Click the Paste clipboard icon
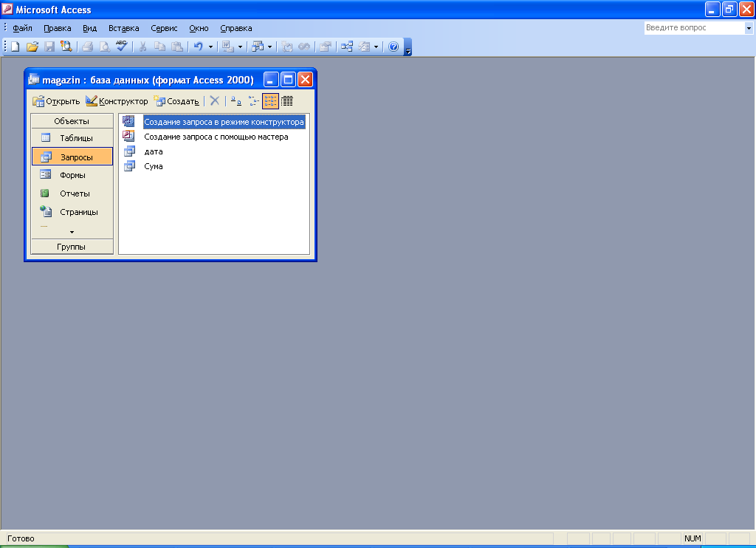 (x=177, y=47)
